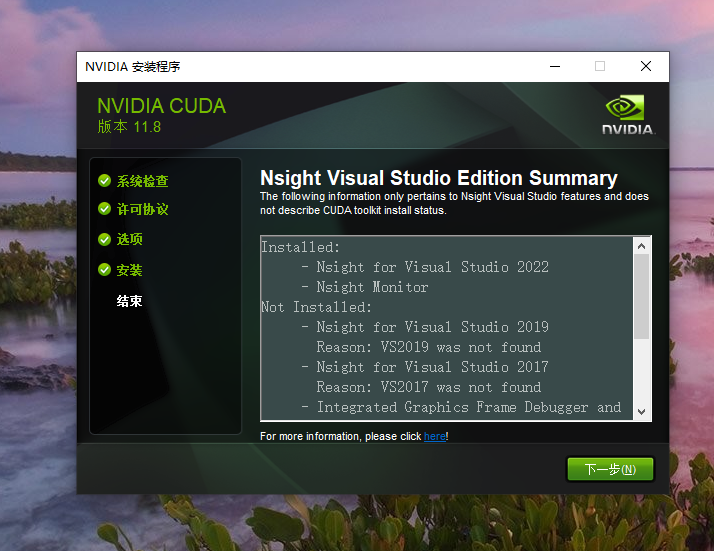
Task: Click the 'Installed:' heading line
Action: [x=301, y=247]
